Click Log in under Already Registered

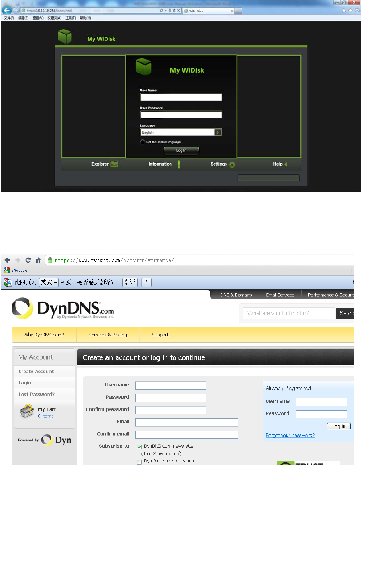[339, 426]
